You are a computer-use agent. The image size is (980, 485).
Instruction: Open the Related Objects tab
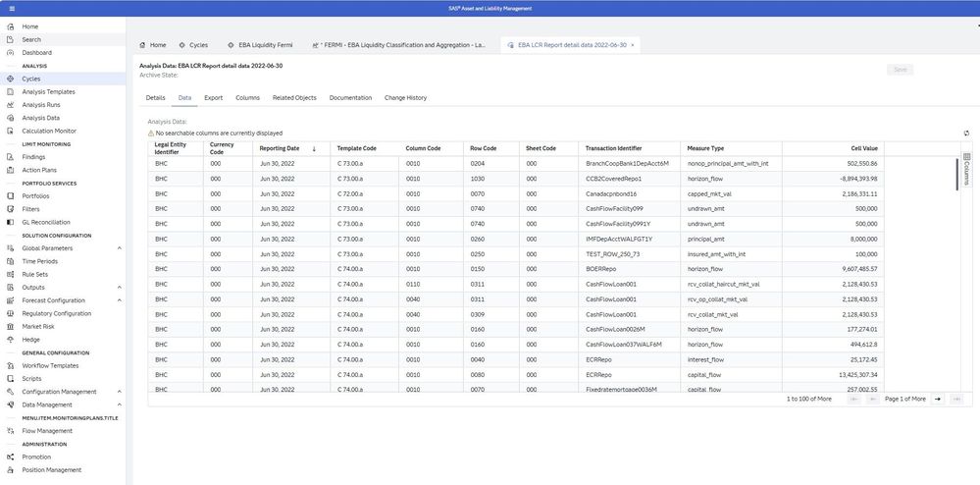(x=294, y=98)
